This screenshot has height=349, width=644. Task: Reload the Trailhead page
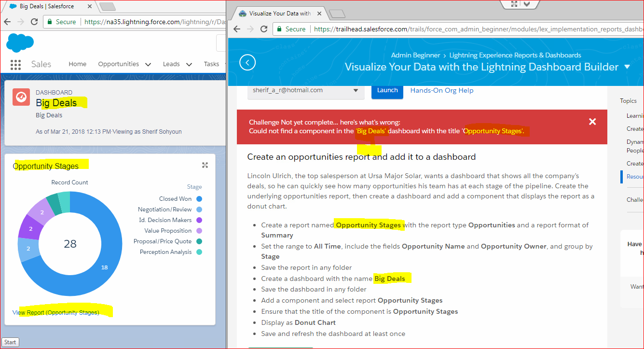pos(264,29)
